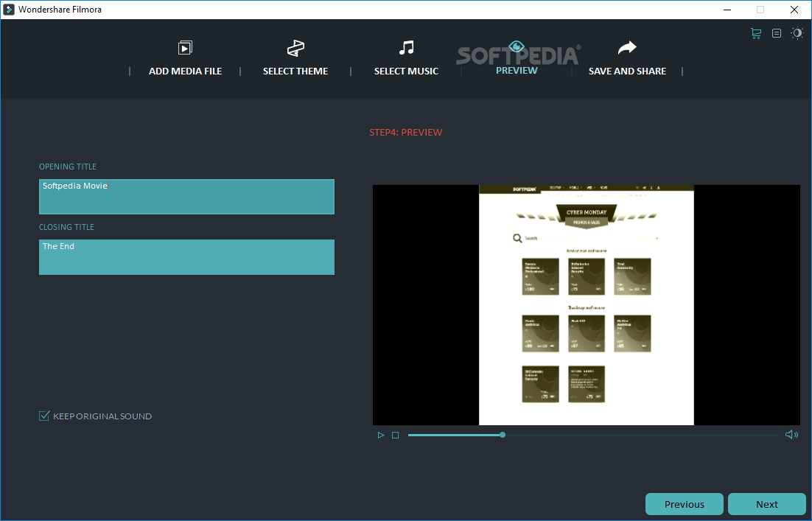Screen dimensions: 812x521
Task: Uncheck Keep Original Sound checkbox
Action: [44, 416]
